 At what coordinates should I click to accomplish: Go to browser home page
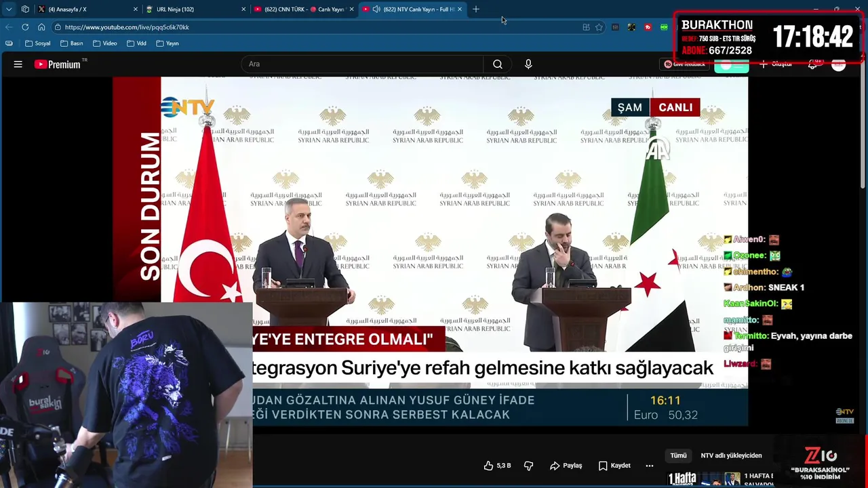coord(41,27)
